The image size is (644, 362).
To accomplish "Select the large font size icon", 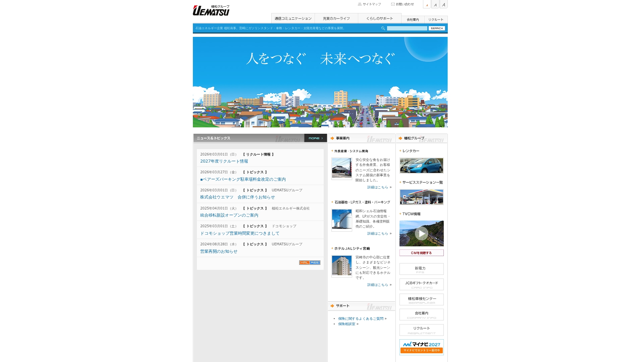I will pyautogui.click(x=443, y=4).
